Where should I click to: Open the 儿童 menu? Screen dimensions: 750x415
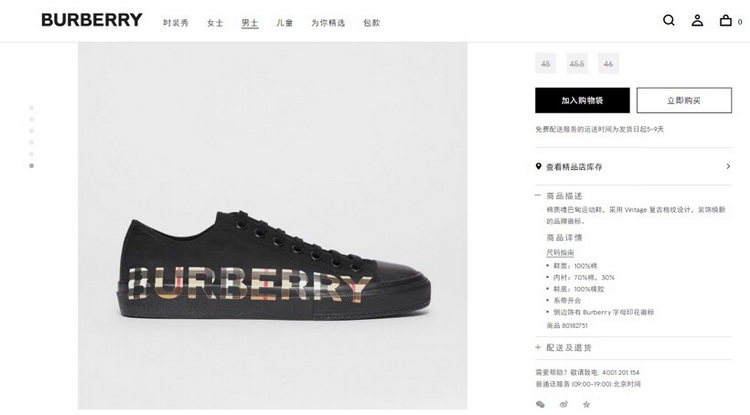(x=284, y=23)
